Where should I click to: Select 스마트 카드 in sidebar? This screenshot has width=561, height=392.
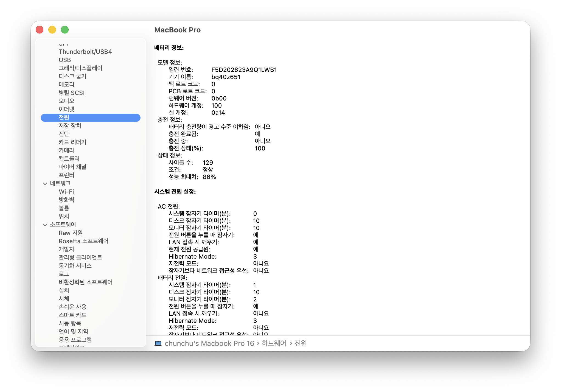coord(72,315)
